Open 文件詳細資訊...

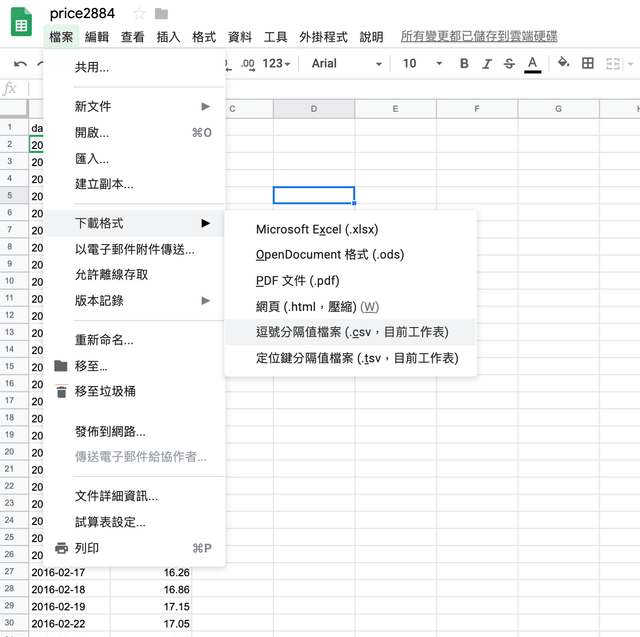click(134, 496)
